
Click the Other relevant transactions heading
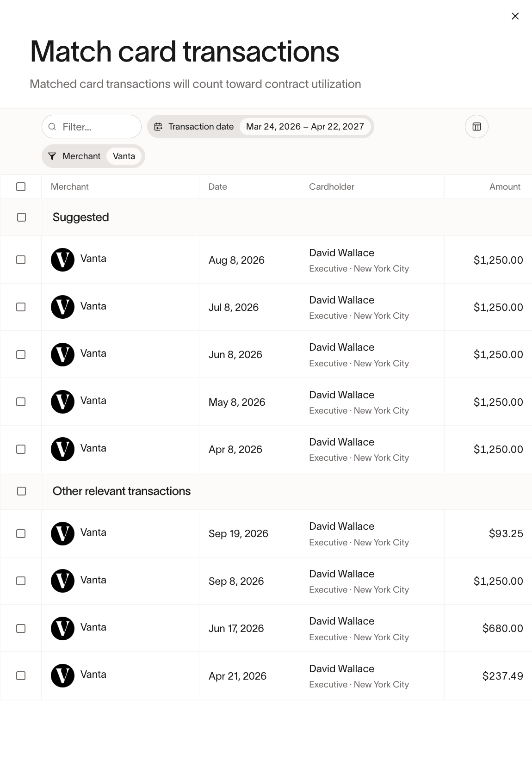click(x=122, y=491)
